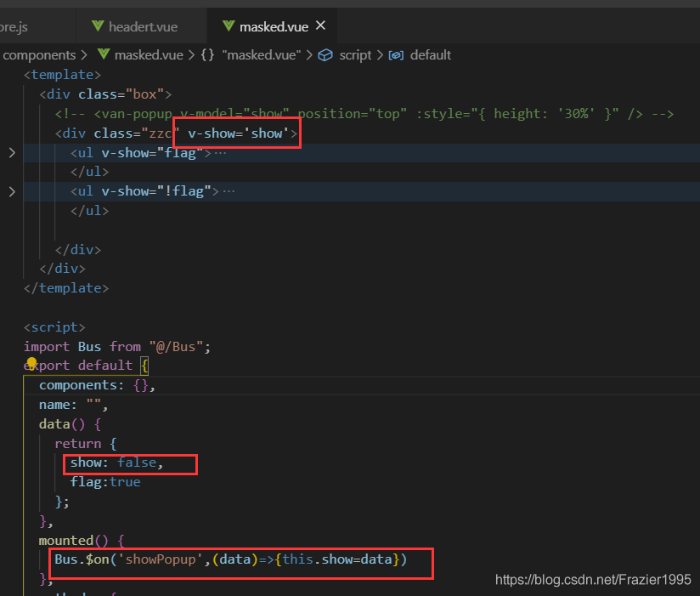Switch to the headert.vue tab
The width and height of the screenshot is (700, 596).
click(143, 27)
